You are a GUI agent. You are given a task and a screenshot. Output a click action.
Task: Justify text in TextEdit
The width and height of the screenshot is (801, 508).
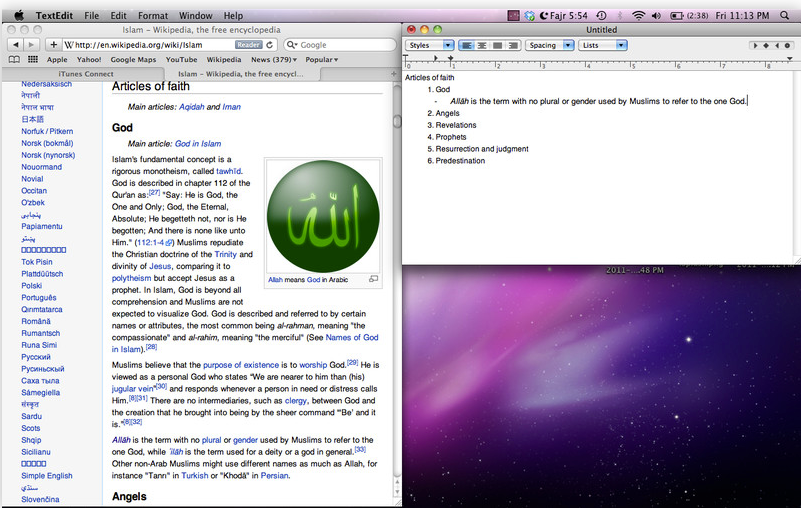498,45
